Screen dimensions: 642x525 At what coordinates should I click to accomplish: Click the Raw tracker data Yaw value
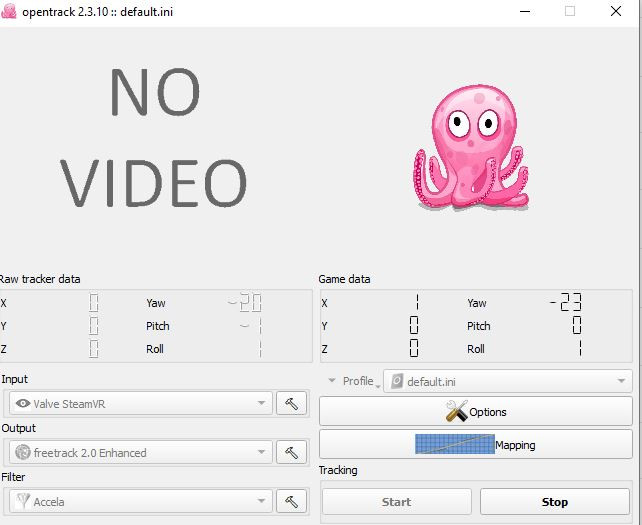pos(244,303)
